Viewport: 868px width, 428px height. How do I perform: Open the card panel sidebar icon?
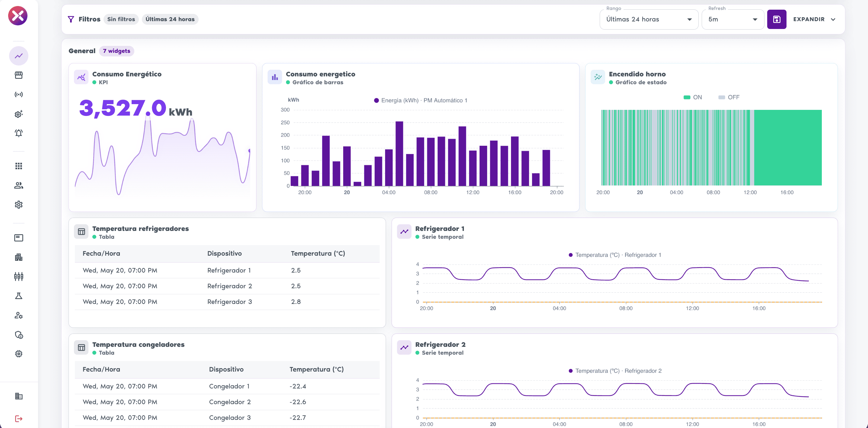click(19, 238)
